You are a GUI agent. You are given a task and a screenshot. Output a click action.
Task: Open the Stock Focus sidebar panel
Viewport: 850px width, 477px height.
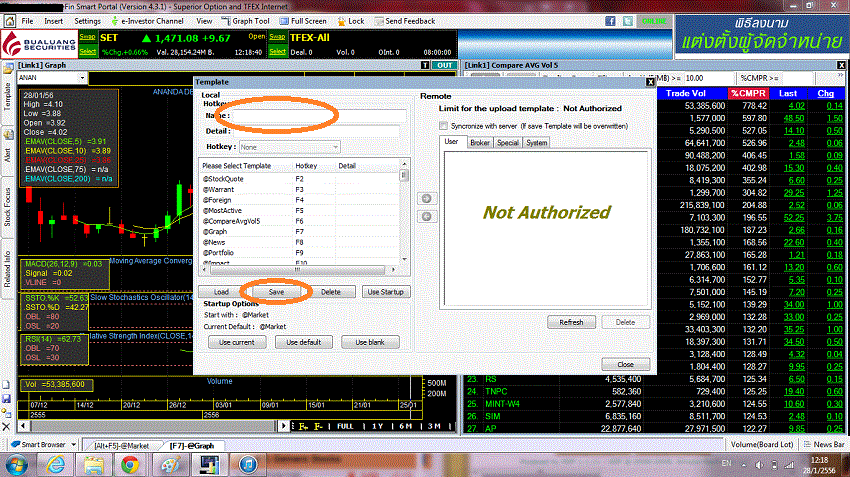7,207
